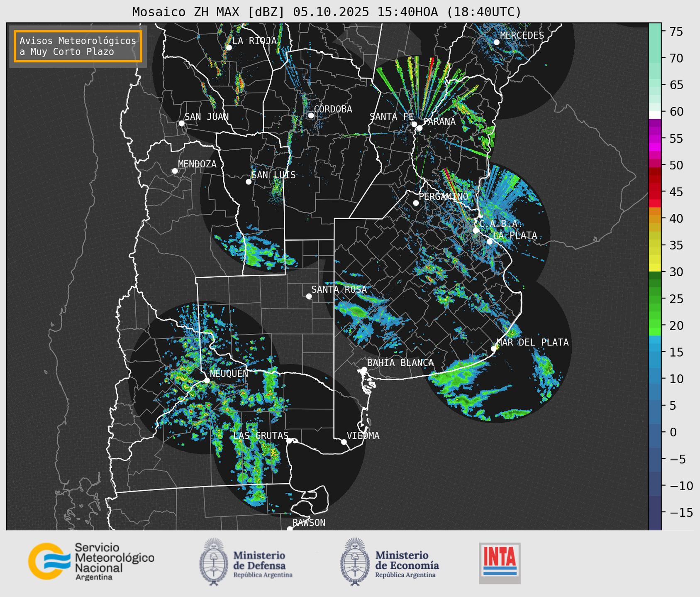Click the San Luis city label
Screen dimensions: 700x597
point(273,175)
